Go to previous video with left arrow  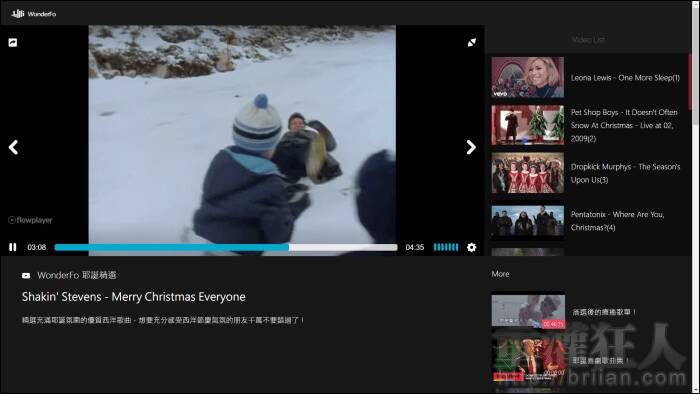pos(13,147)
